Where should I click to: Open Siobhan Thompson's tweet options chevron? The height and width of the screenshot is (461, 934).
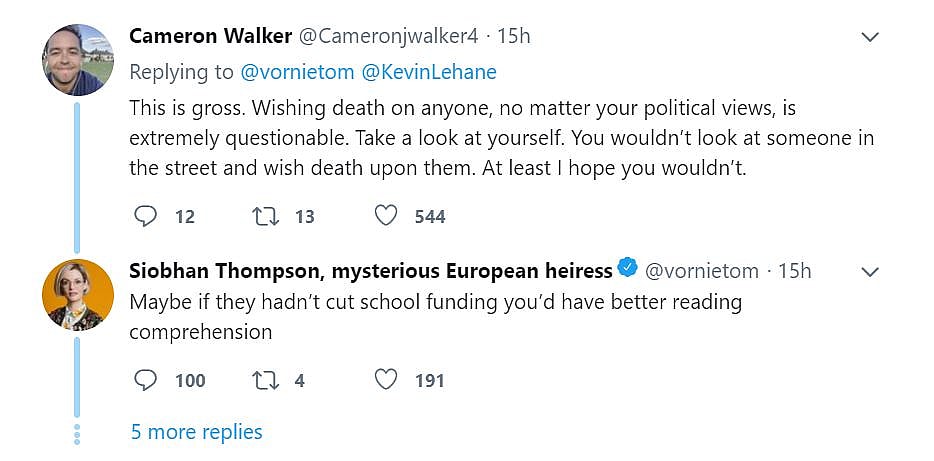(870, 272)
